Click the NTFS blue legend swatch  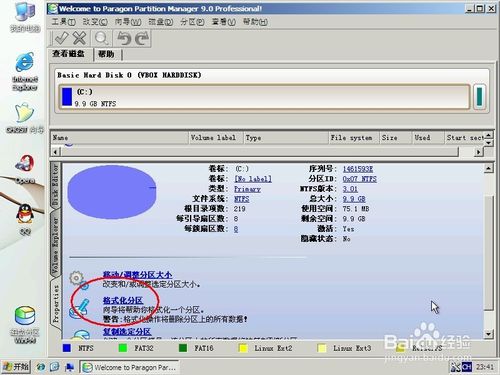pos(67,348)
